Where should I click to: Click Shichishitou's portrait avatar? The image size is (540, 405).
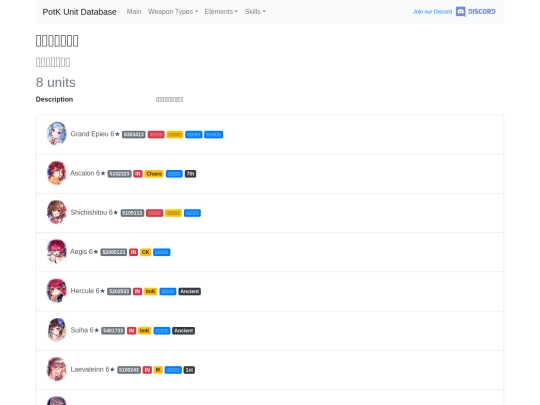tap(56, 212)
